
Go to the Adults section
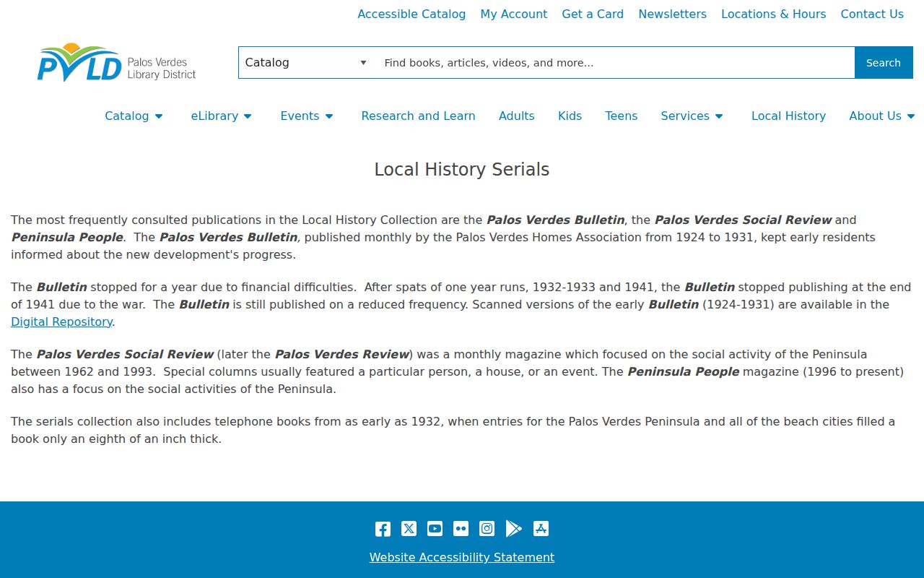pyautogui.click(x=517, y=116)
